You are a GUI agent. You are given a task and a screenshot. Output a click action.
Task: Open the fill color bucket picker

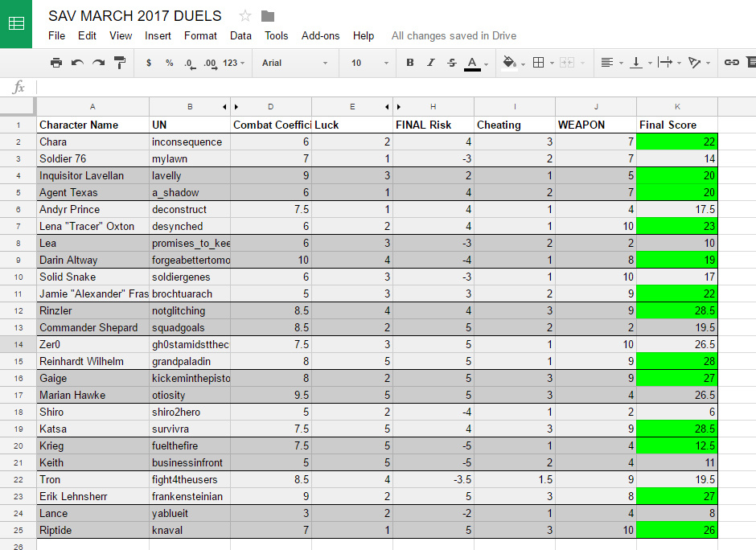click(x=513, y=64)
